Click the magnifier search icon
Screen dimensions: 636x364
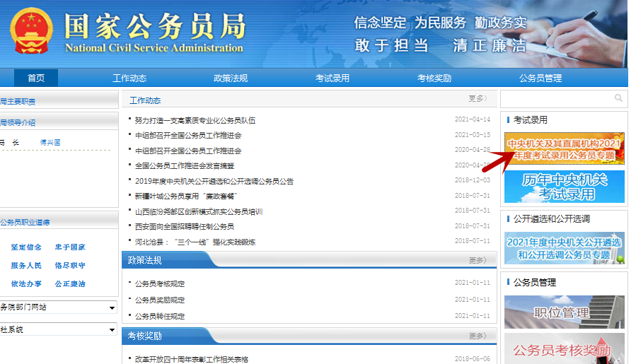click(x=619, y=98)
